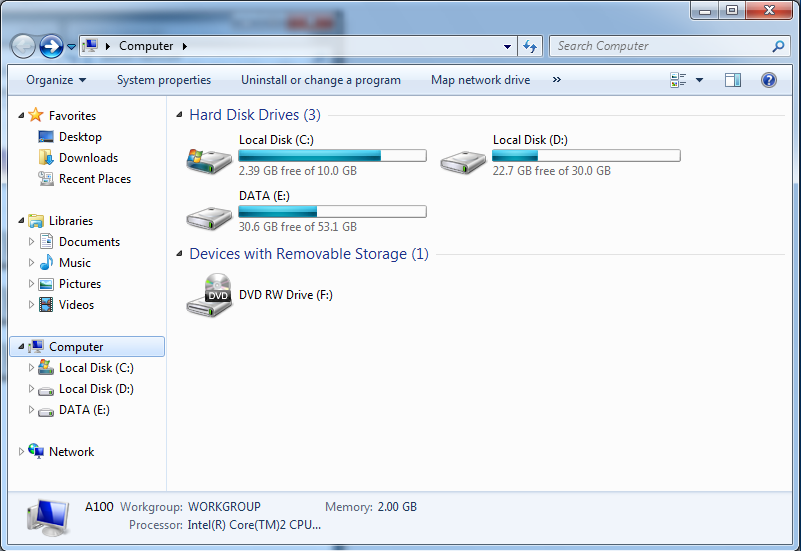801x551 pixels.
Task: Click the DVD RW Drive (F:) label
Action: coord(286,295)
